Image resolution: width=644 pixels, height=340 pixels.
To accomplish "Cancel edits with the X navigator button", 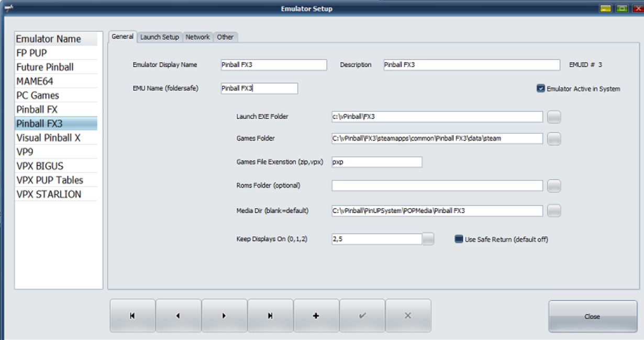I will tap(408, 315).
